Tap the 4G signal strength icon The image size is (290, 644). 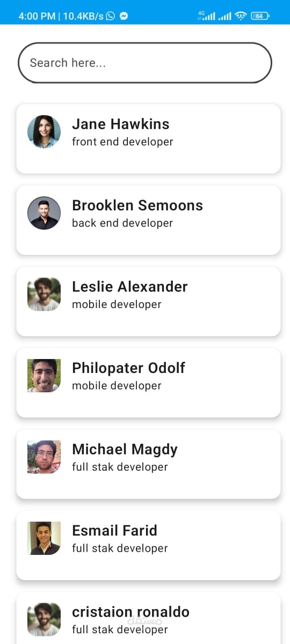point(206,16)
